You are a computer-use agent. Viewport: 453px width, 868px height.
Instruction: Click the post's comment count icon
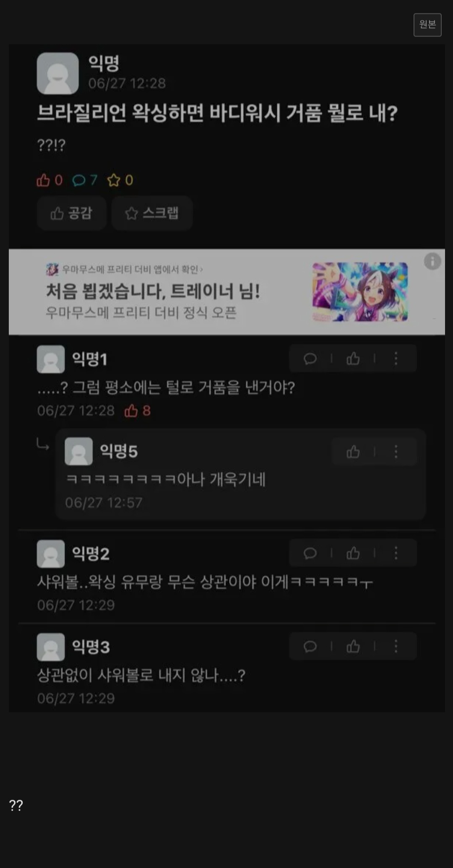tap(79, 180)
